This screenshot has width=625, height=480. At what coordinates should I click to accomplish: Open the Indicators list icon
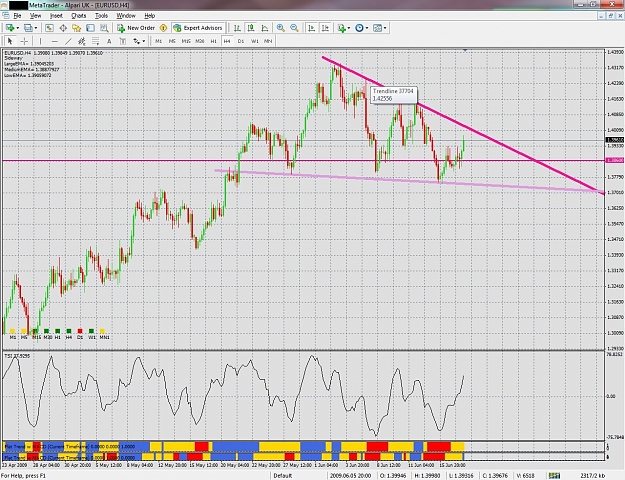[x=341, y=28]
